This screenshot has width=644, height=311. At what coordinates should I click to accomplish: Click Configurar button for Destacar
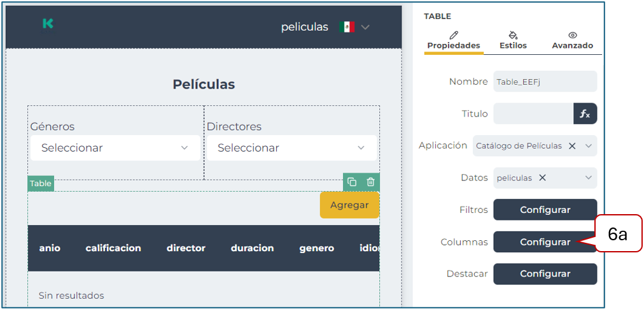tap(545, 273)
